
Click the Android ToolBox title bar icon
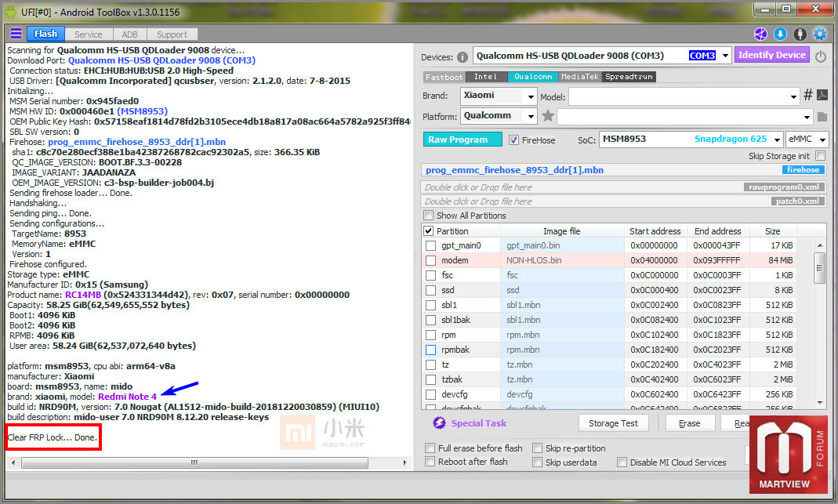pos(10,12)
